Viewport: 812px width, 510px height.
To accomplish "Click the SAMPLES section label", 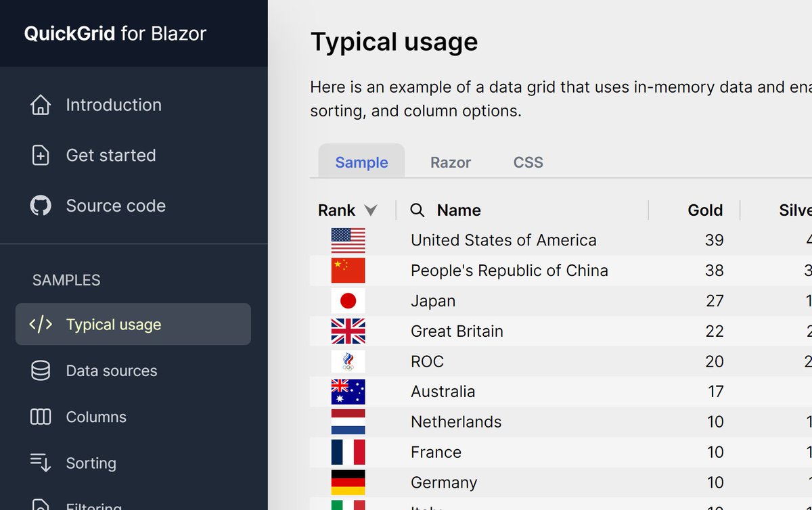I will (66, 280).
